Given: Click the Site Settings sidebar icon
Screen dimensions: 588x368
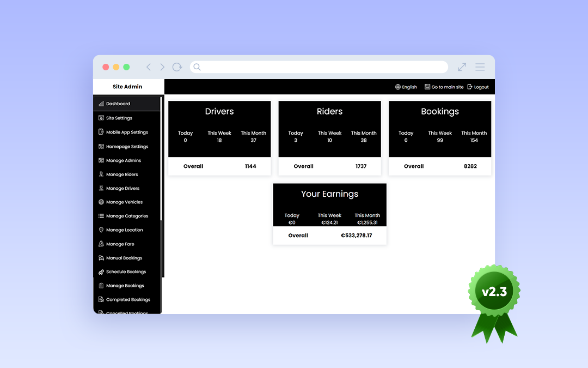Looking at the screenshot, I should tap(101, 118).
